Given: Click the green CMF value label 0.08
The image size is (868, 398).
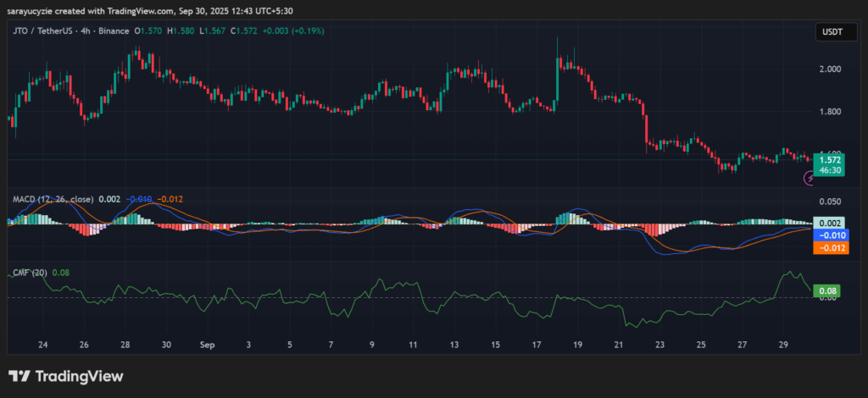Looking at the screenshot, I should click(825, 291).
